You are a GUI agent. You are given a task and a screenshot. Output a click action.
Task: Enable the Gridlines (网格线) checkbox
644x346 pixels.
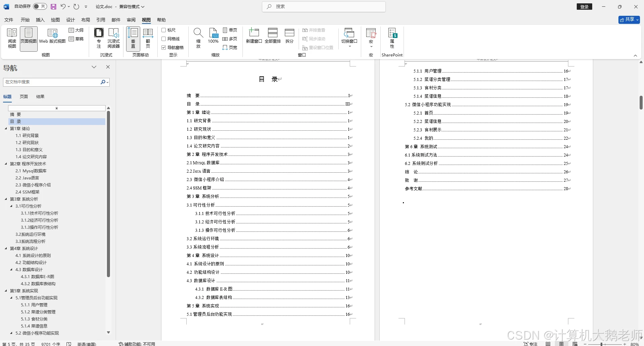(164, 39)
